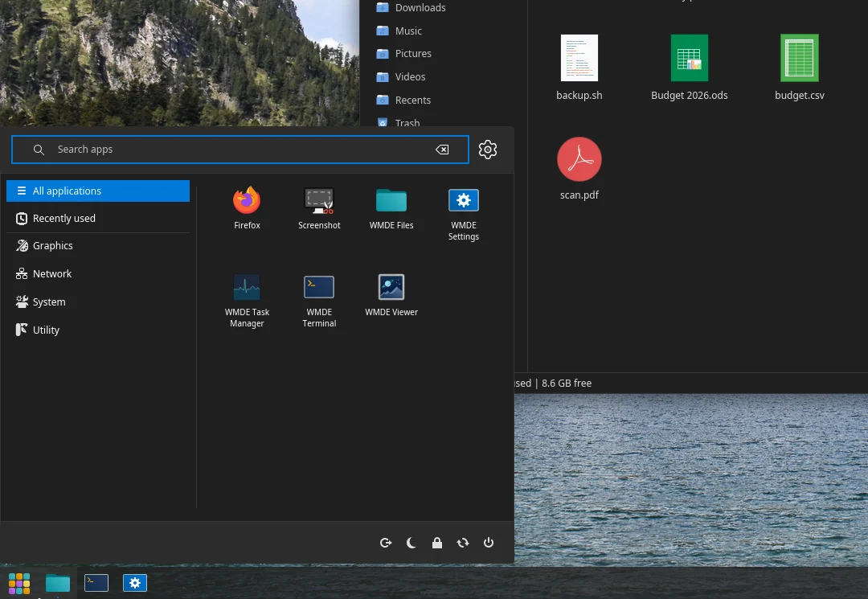Image resolution: width=868 pixels, height=599 pixels.
Task: Open WMDE Viewer
Action: [391, 296]
